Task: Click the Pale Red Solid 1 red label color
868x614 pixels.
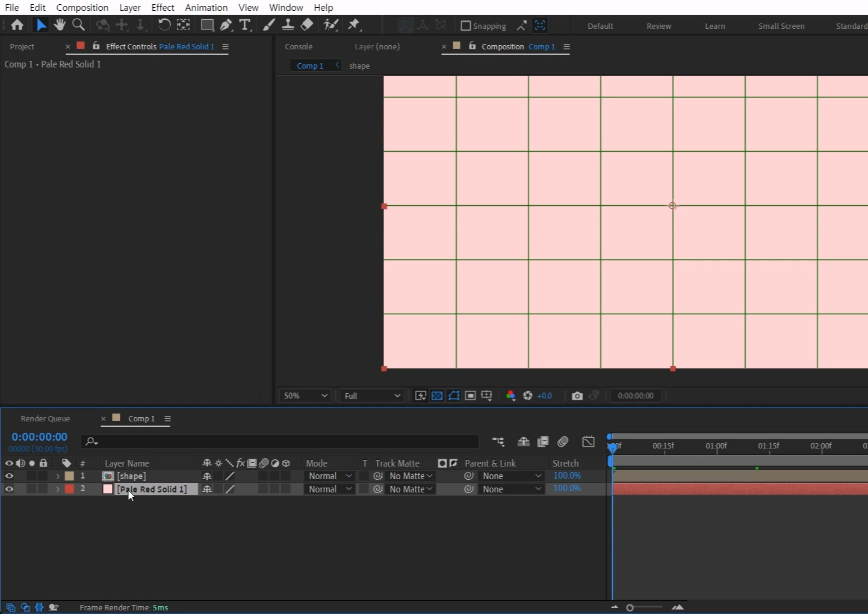Action: click(x=70, y=489)
